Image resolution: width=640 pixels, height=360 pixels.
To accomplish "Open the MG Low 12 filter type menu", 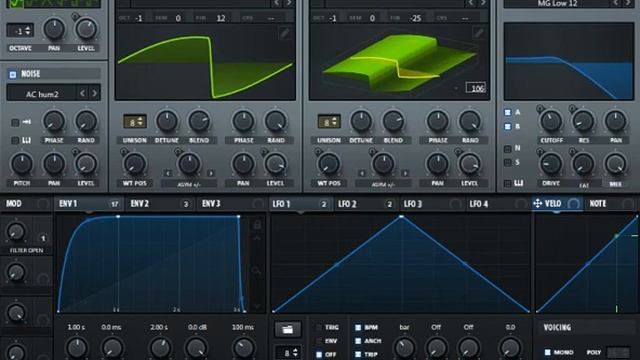I will click(x=557, y=3).
